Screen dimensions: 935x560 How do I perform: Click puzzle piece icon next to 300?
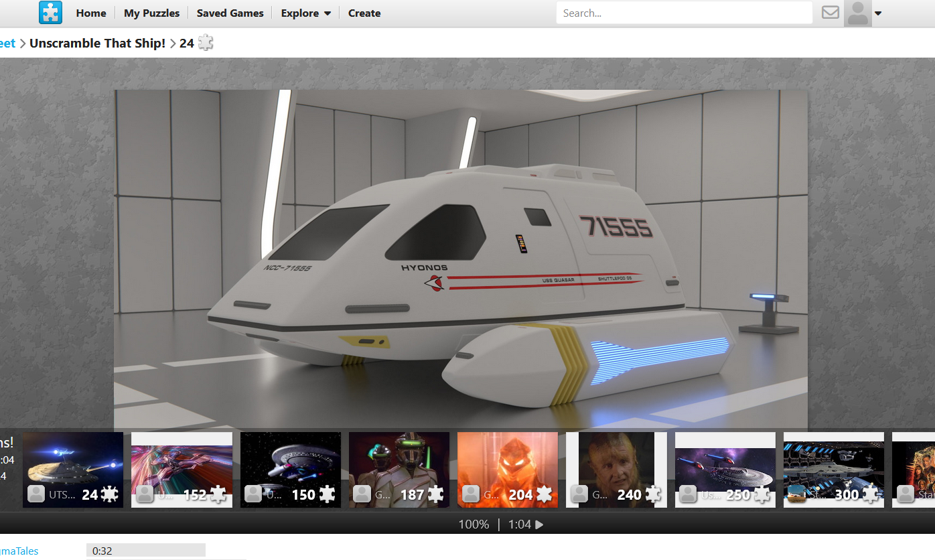click(x=870, y=494)
